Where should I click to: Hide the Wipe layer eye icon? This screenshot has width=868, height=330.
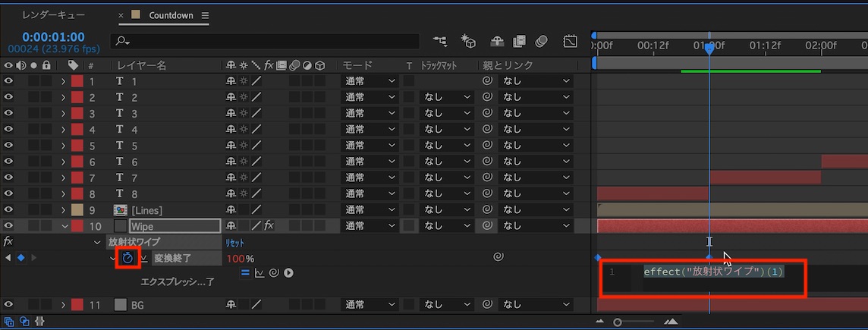tap(8, 226)
